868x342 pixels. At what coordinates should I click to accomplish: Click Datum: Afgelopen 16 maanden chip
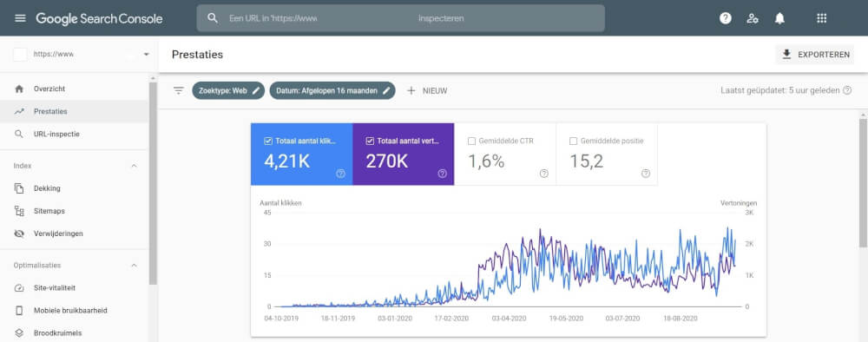(332, 91)
